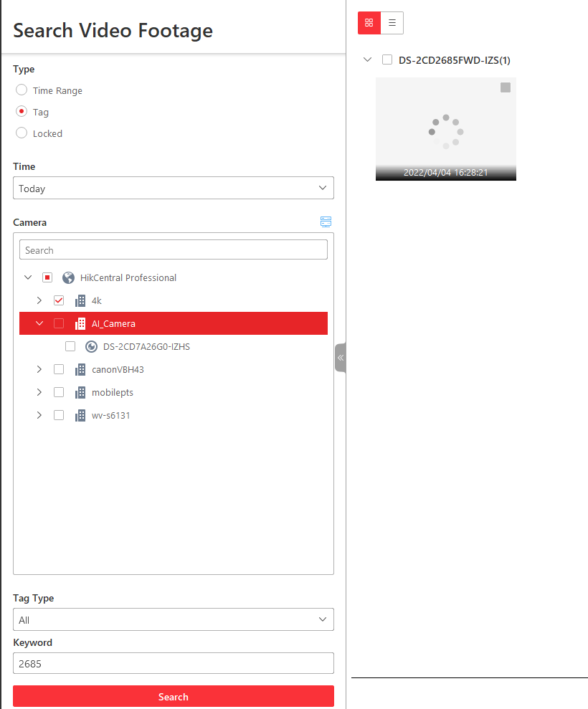Click the AI_Camera area building icon
588x709 pixels.
pos(80,324)
